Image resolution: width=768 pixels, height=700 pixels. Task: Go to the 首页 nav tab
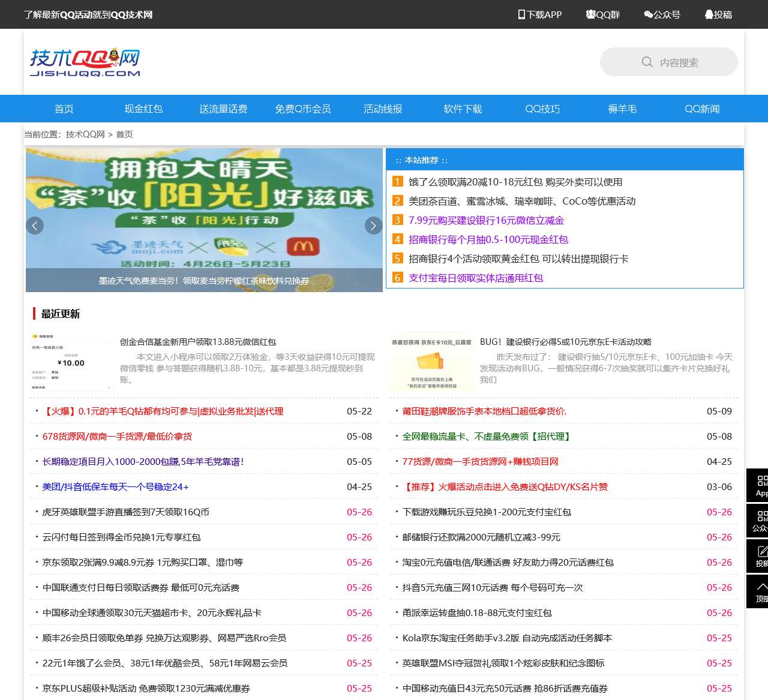64,109
